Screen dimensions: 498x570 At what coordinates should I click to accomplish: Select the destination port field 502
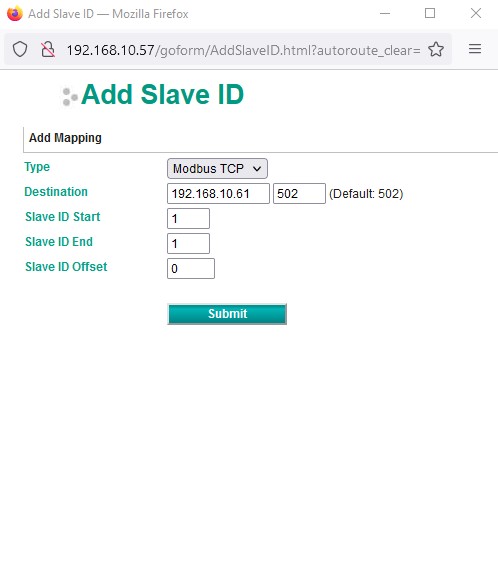tap(299, 193)
